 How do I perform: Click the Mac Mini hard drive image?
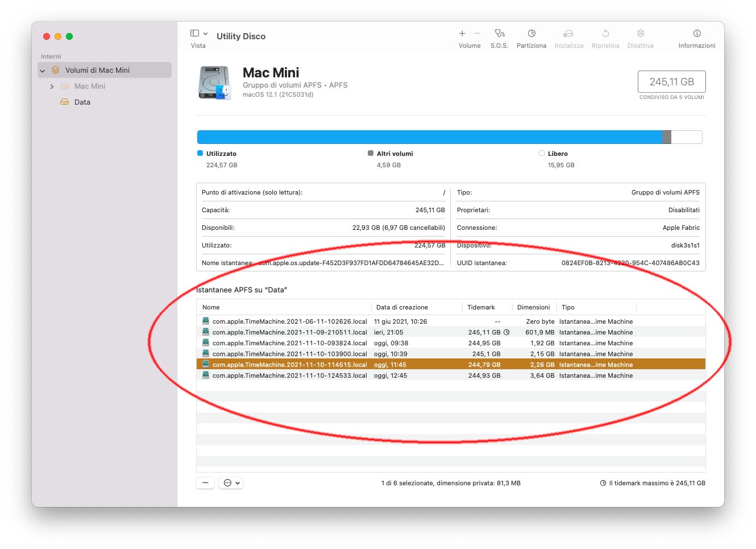pyautogui.click(x=215, y=83)
